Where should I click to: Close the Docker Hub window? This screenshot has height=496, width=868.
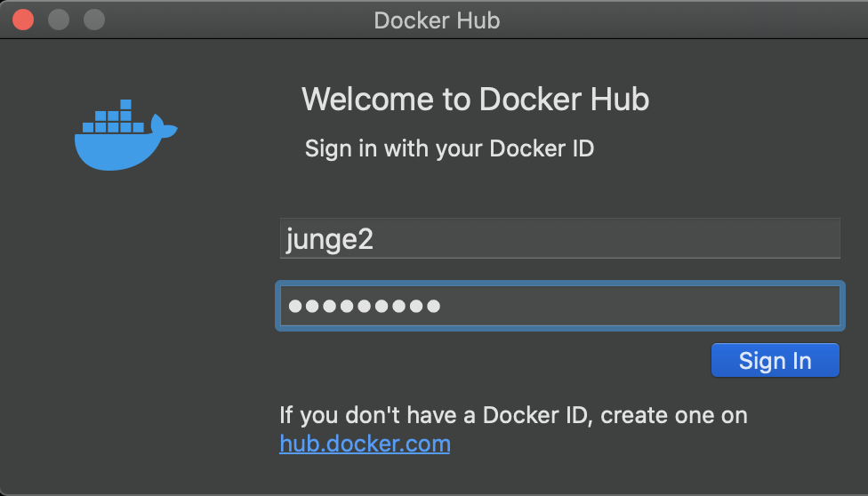(23, 20)
